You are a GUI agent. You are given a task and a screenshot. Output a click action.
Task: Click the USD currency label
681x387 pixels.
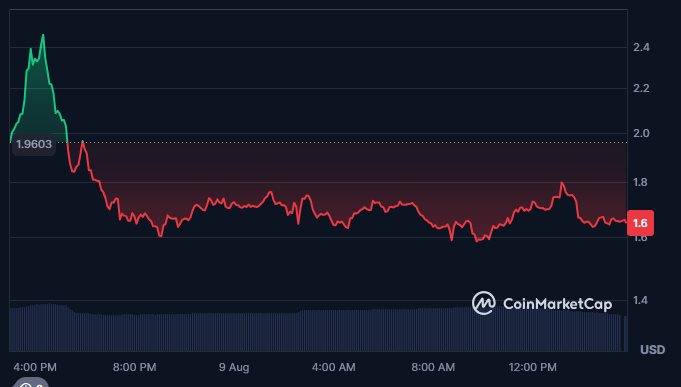coord(652,350)
